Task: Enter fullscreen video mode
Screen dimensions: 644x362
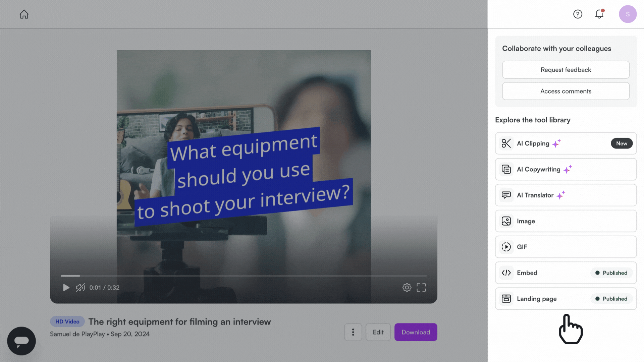Action: tap(421, 288)
